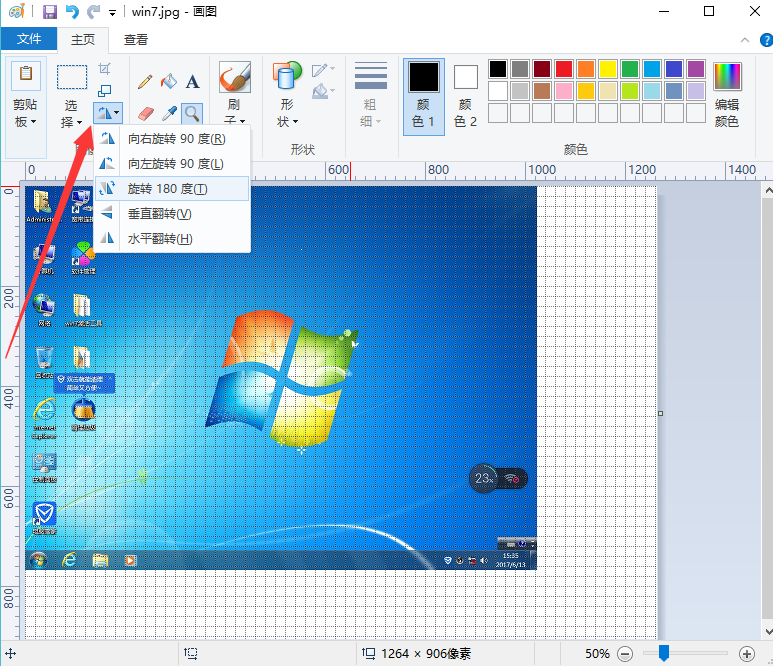Open the Quick Access Toolbar customize arrow
This screenshot has height=666, width=773.
click(112, 13)
